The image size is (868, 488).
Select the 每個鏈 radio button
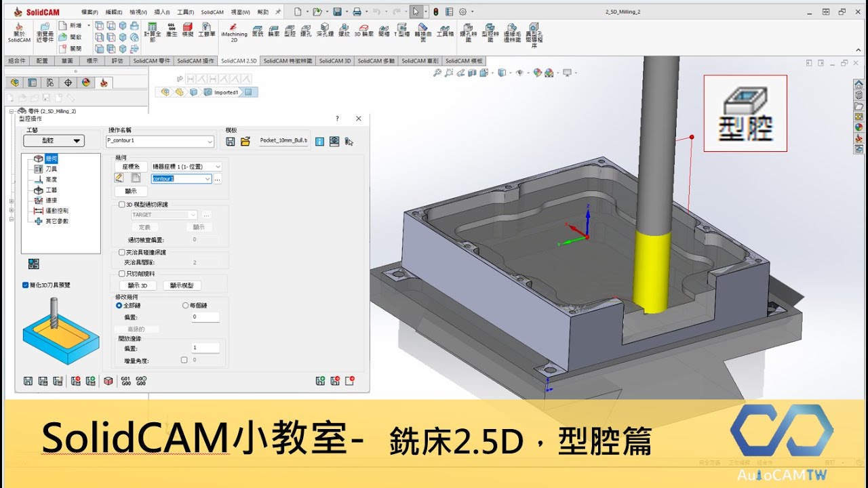185,306
